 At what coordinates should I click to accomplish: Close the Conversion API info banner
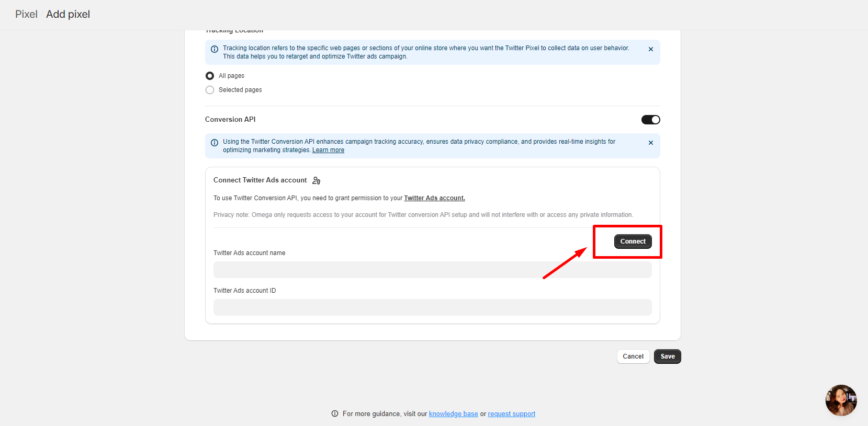[650, 143]
